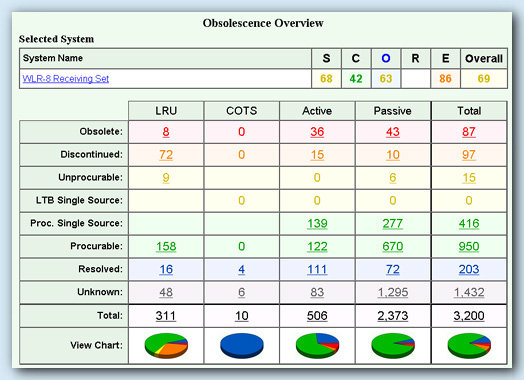Open Discontinued Active count 15
This screenshot has height=380, width=524.
[317, 155]
